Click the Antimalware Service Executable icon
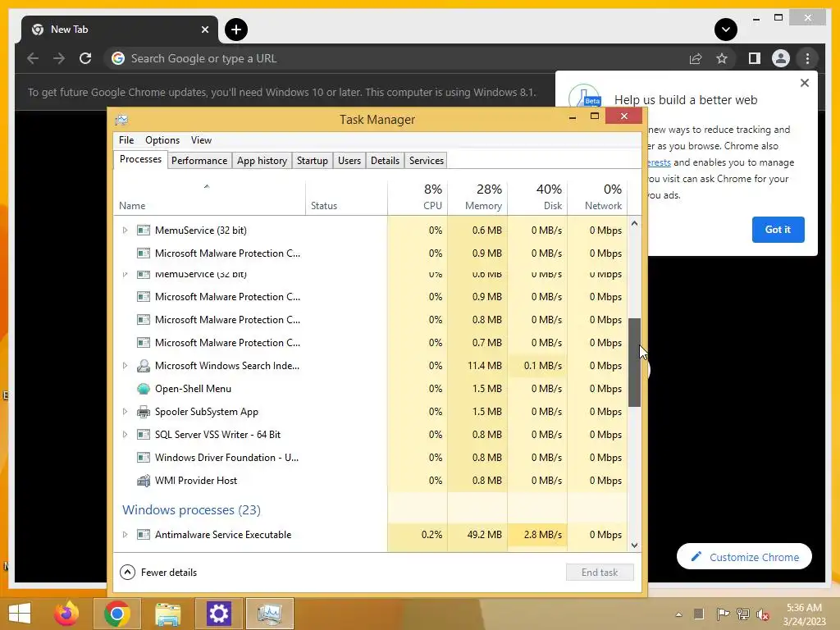 tap(143, 535)
